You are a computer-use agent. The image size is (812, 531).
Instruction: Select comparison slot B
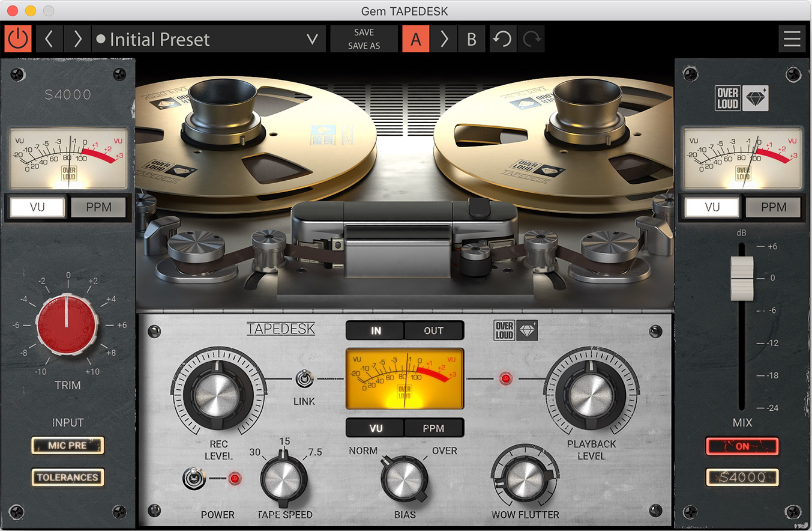coord(472,39)
